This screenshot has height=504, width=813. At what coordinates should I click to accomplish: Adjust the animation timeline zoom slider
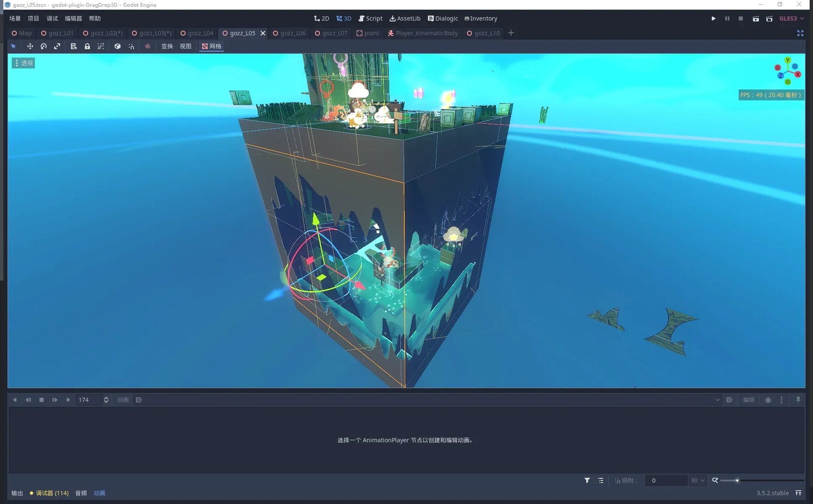point(737,480)
